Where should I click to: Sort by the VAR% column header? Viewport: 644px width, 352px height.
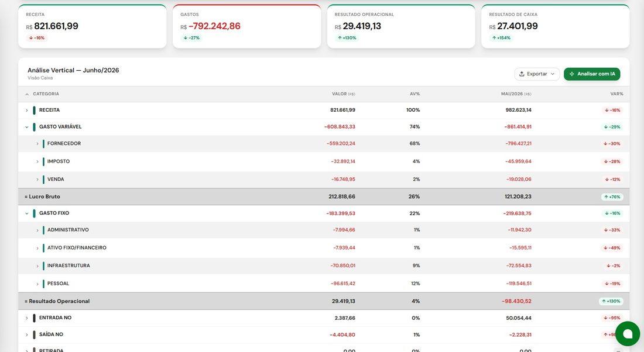(616, 94)
